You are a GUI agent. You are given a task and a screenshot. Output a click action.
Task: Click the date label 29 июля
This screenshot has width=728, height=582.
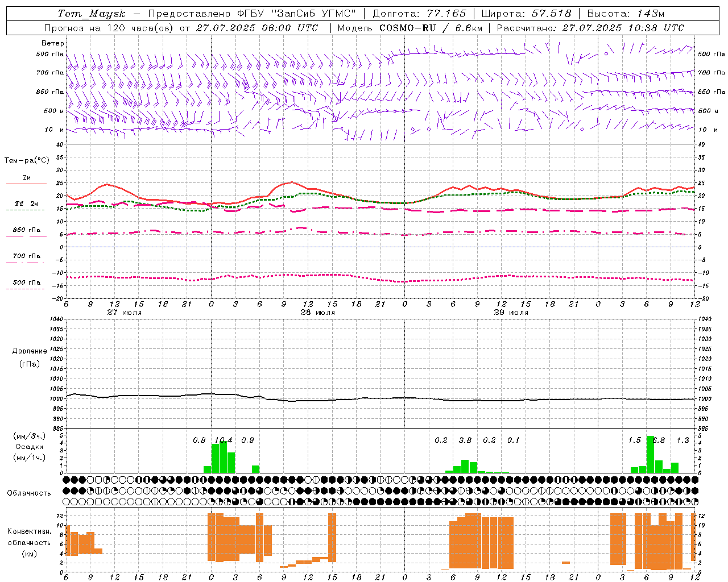[x=511, y=313]
